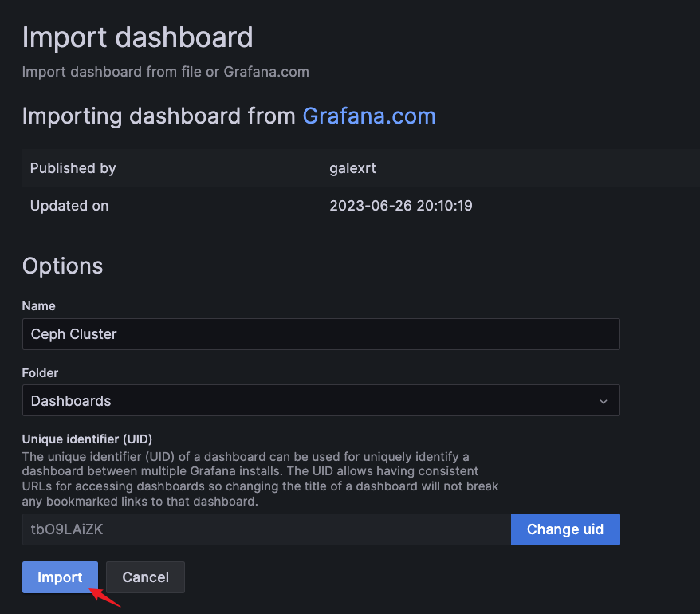The image size is (700, 614).
Task: Click the blue Import button
Action: click(60, 577)
